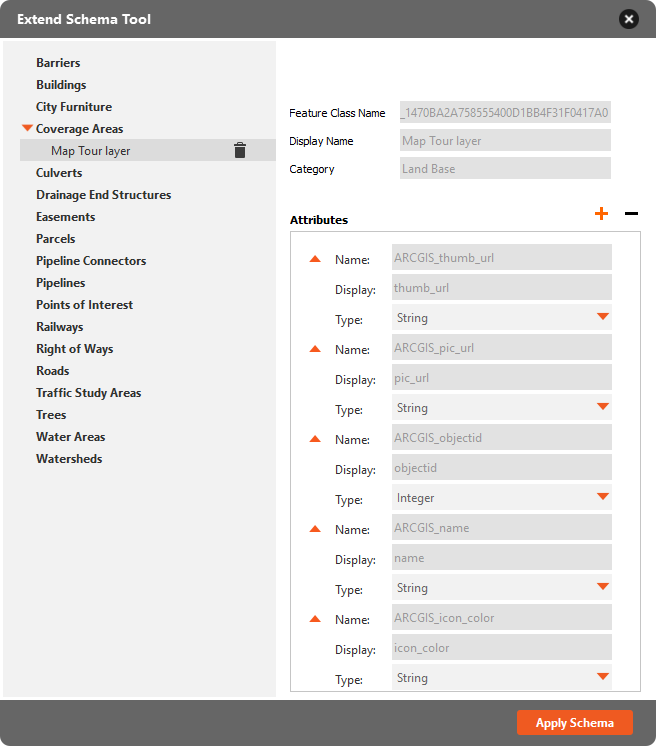Click the Feature Class Name field
This screenshot has height=746, width=656.
point(504,113)
